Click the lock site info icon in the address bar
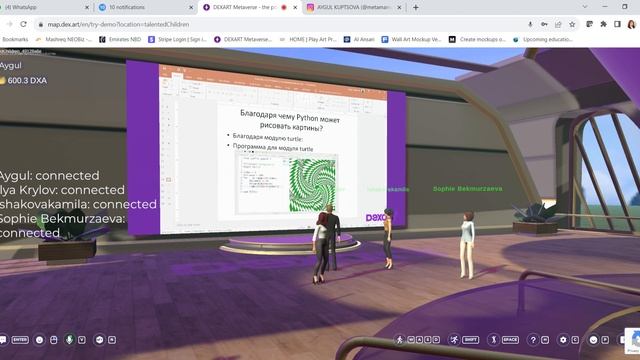 40,24
